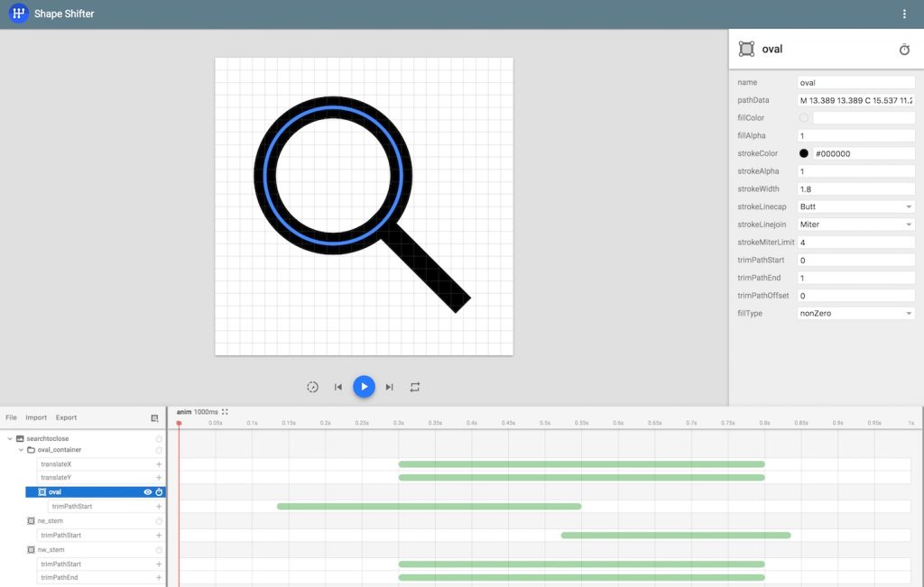Click the stopwatch icon in the properties header

[904, 50]
